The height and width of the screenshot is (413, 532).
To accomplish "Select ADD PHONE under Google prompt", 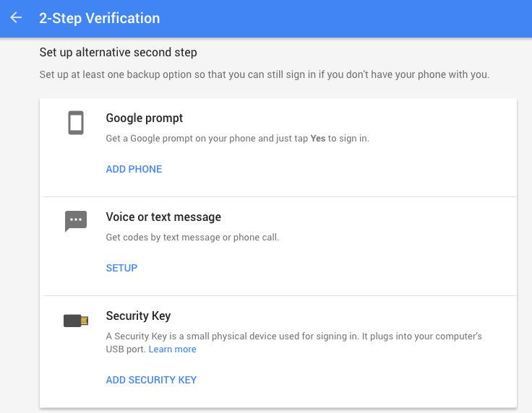I will [x=134, y=169].
